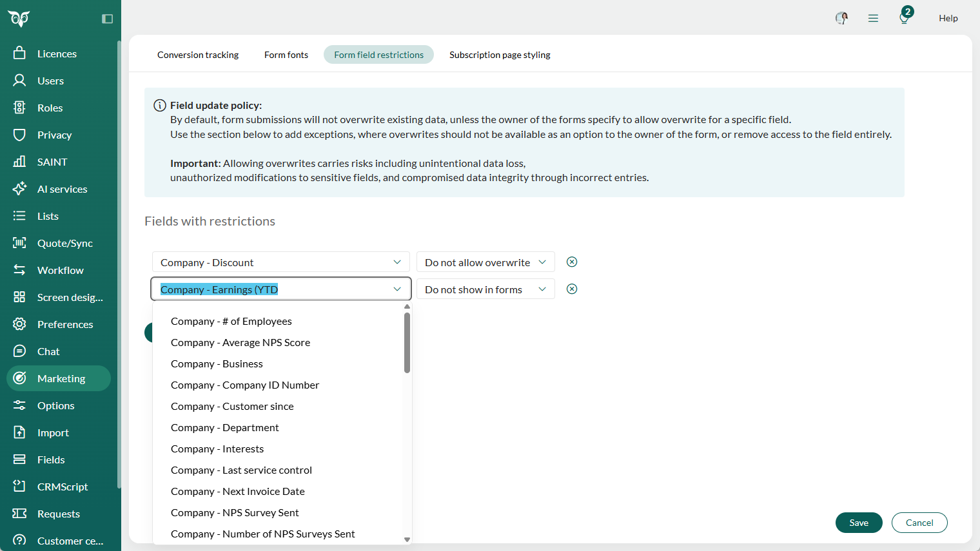The width and height of the screenshot is (980, 551).
Task: Open AI services sparkle icon
Action: point(19,188)
